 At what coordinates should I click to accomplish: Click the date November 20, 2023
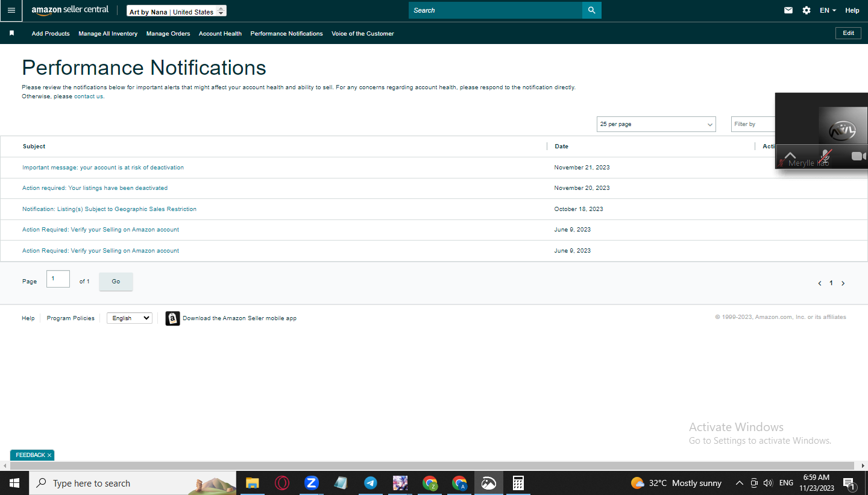pos(582,188)
